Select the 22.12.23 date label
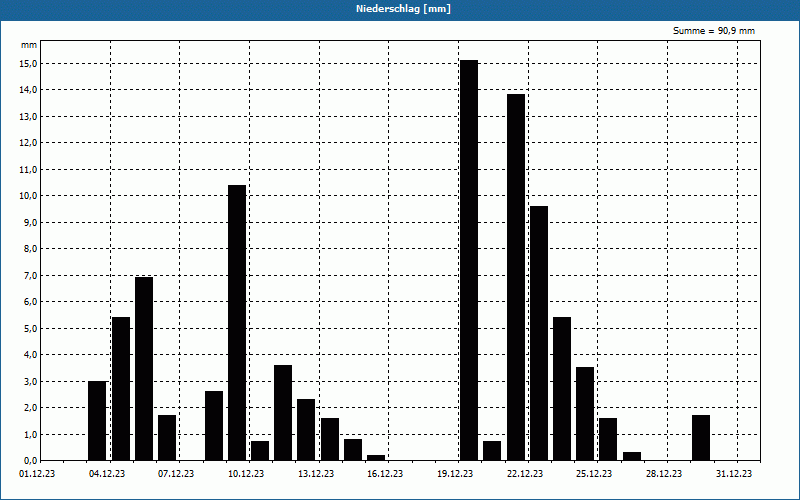Image resolution: width=800 pixels, height=500 pixels. 524,474
